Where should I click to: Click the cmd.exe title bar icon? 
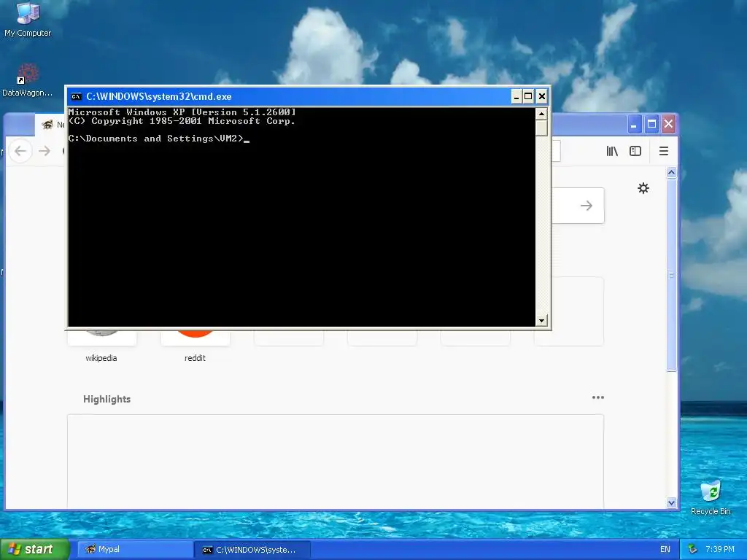76,97
